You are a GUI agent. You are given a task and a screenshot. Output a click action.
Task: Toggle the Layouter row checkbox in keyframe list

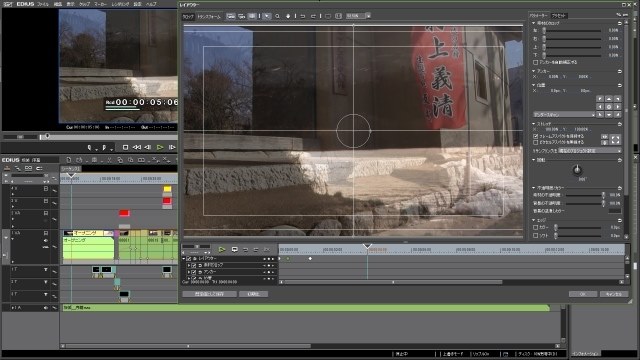click(x=189, y=259)
